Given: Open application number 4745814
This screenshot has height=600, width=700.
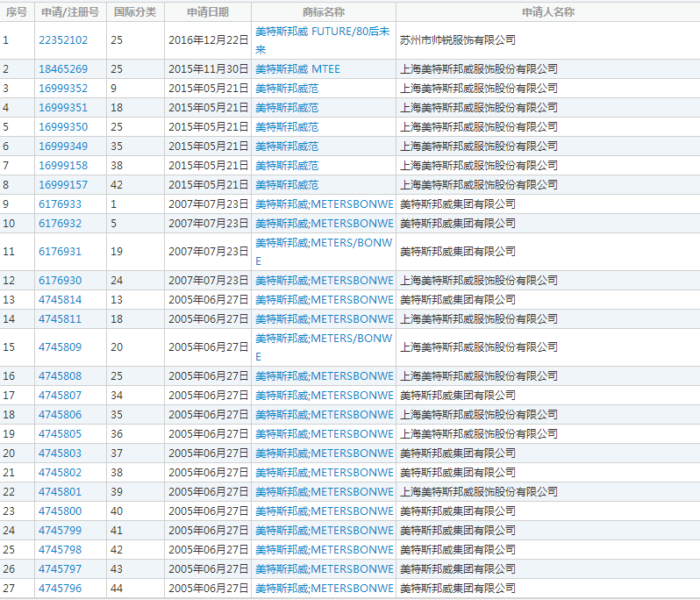Looking at the screenshot, I should click(60, 300).
